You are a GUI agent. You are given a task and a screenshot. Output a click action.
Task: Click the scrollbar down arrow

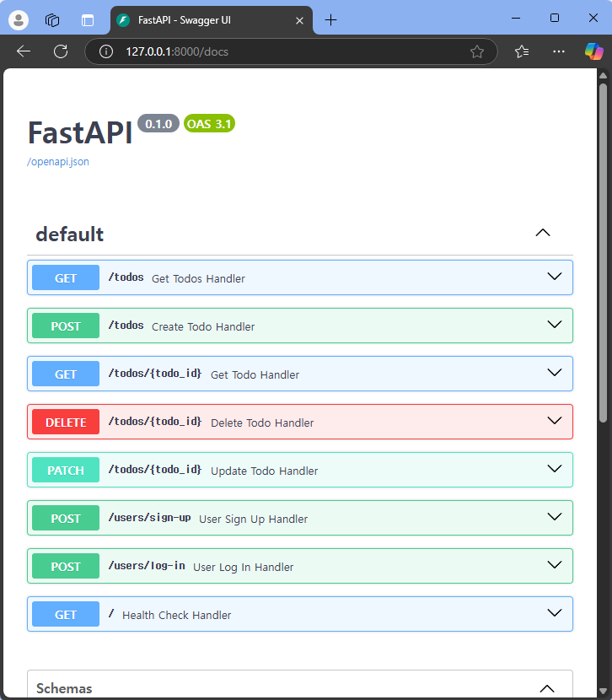603,692
